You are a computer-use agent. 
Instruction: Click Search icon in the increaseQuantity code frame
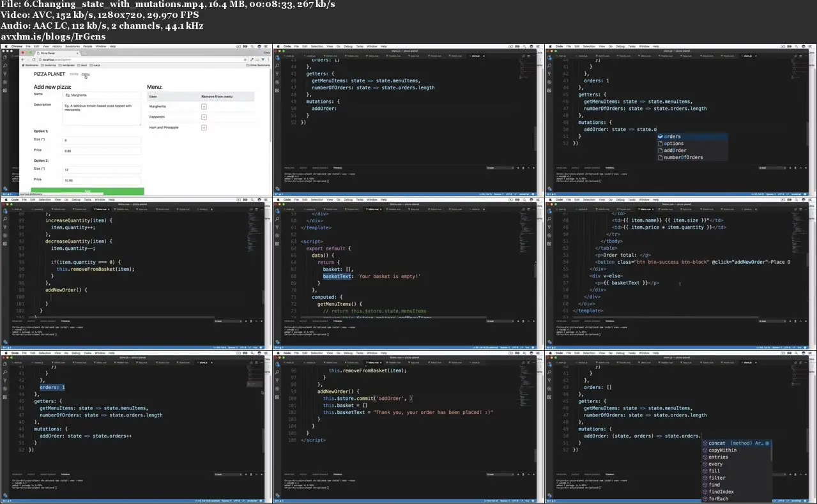(x=5, y=219)
